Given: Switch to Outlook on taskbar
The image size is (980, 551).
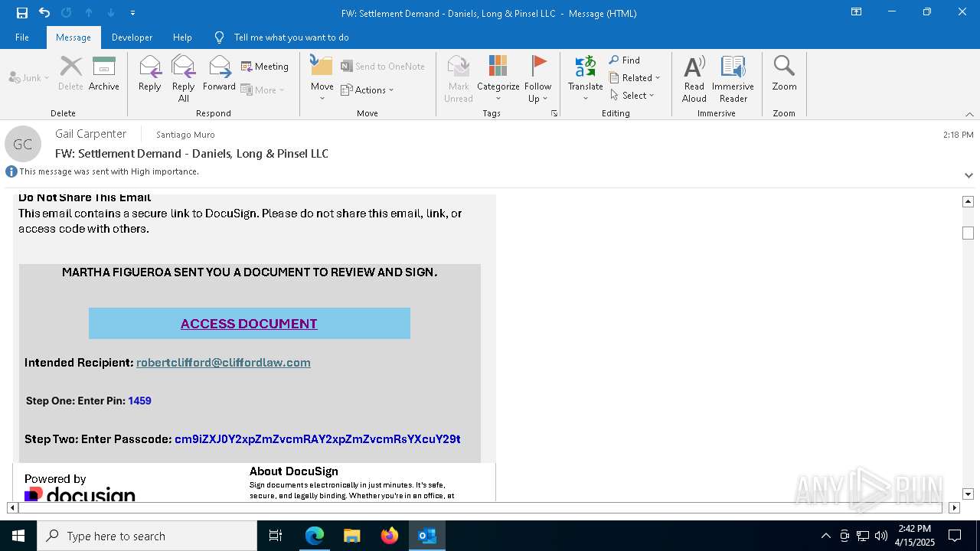Looking at the screenshot, I should click(427, 536).
